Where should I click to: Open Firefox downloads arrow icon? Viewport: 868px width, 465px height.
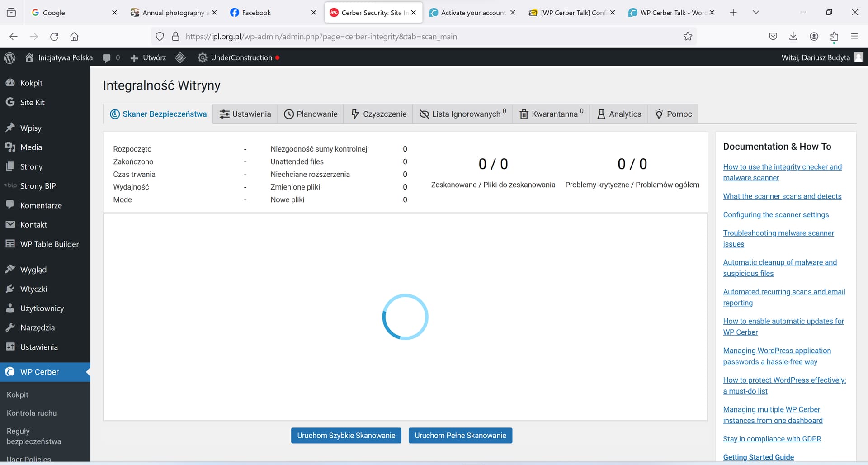click(793, 37)
